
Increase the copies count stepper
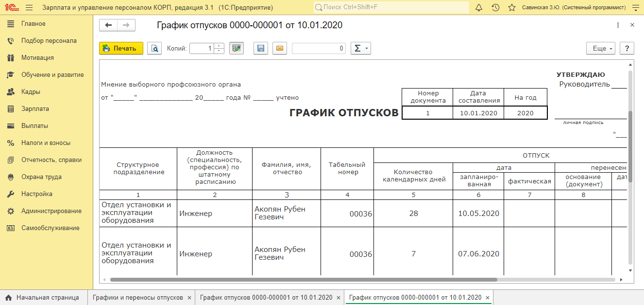click(219, 46)
